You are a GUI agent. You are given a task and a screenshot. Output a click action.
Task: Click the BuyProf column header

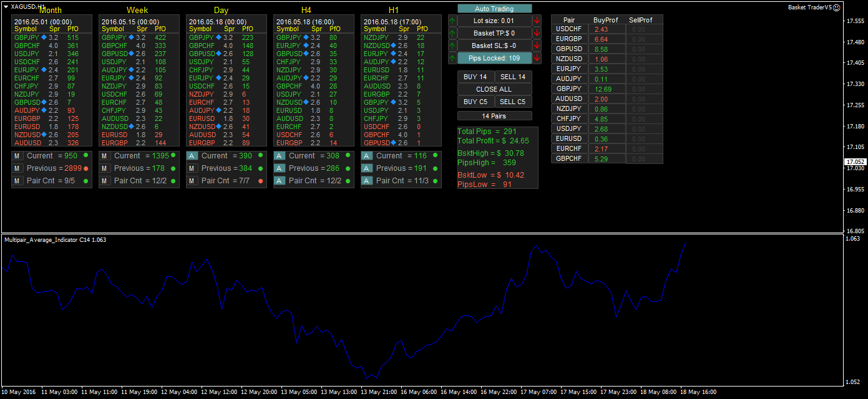[606, 20]
